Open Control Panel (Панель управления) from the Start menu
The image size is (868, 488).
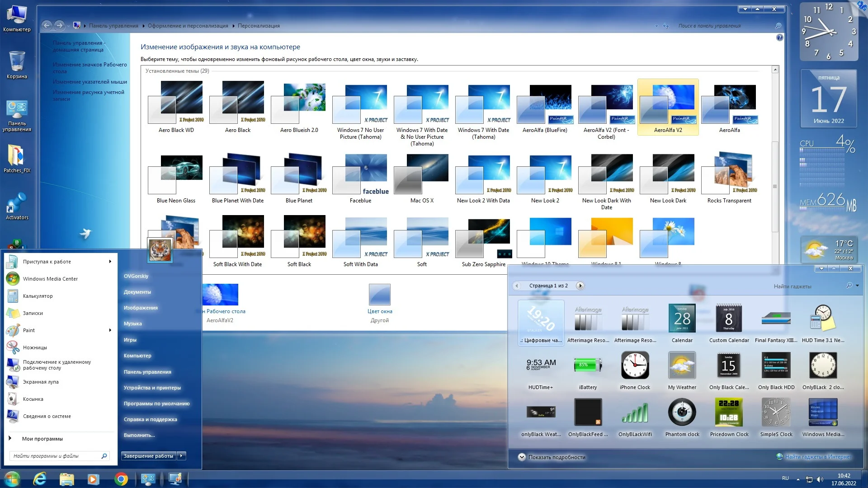tap(147, 372)
